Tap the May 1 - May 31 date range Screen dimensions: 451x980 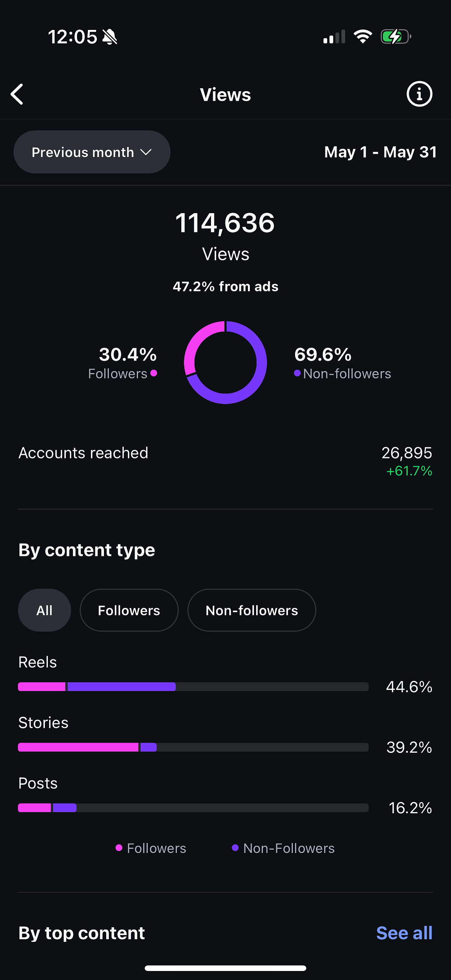pyautogui.click(x=380, y=152)
